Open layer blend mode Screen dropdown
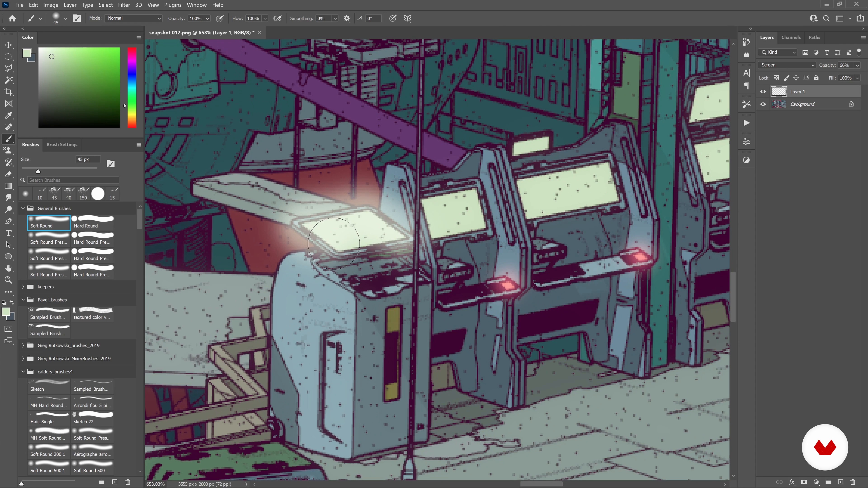Viewport: 868px width, 488px height. (x=787, y=65)
